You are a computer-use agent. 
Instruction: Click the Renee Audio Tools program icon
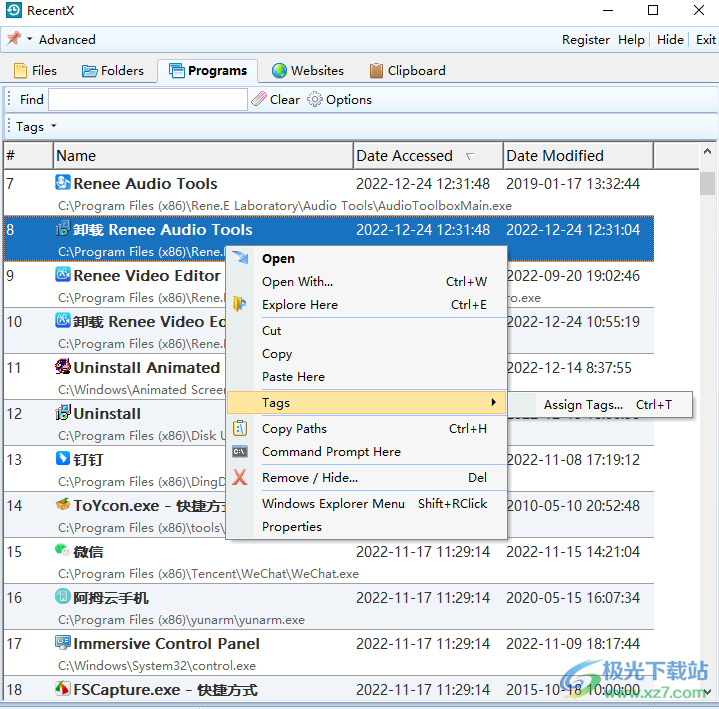tap(63, 183)
